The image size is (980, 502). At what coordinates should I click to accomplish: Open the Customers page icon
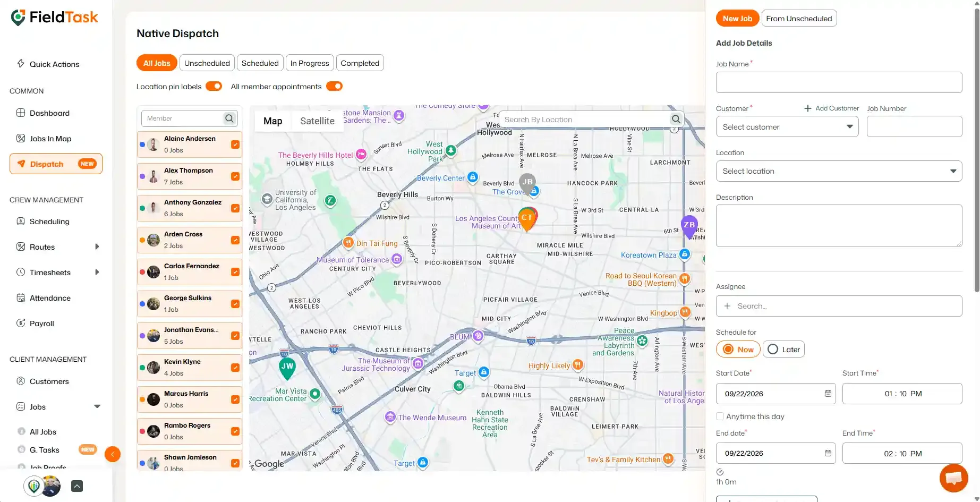tap(21, 381)
